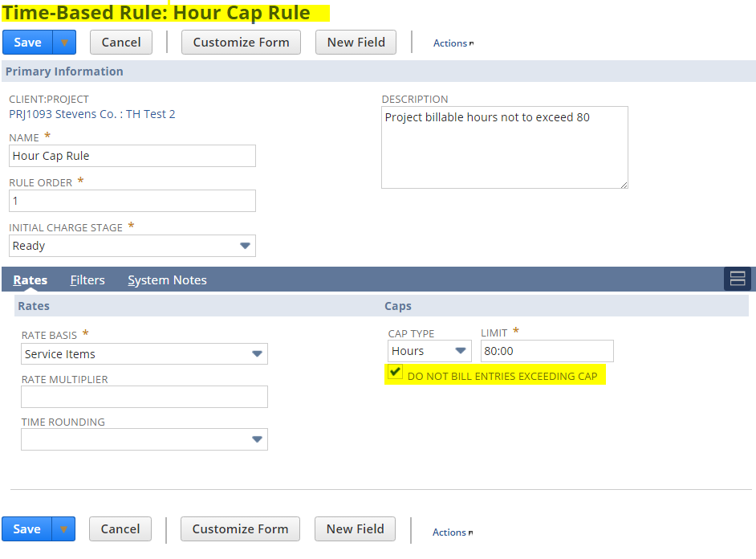
Task: Open the top Actions menu
Action: point(452,43)
